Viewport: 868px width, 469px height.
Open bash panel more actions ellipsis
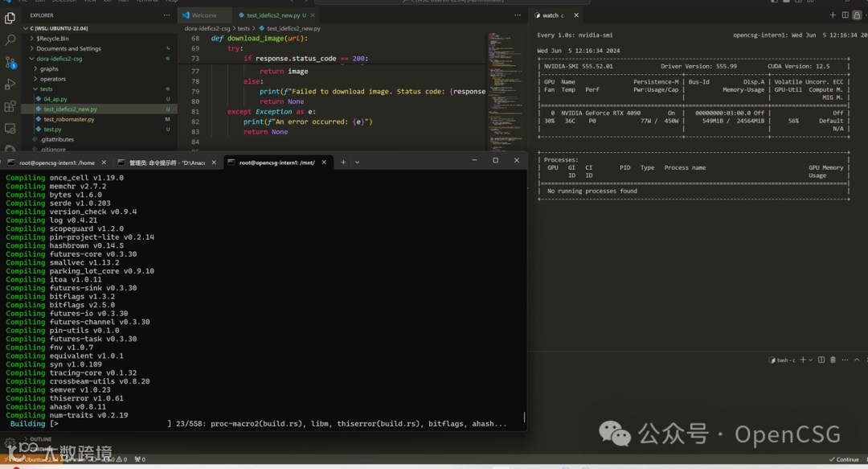845,360
